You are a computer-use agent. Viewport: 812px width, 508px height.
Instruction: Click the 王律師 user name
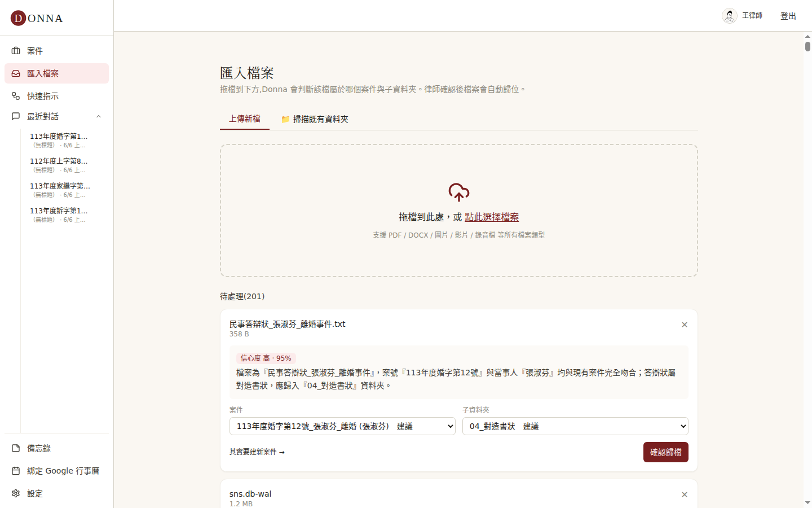(752, 16)
